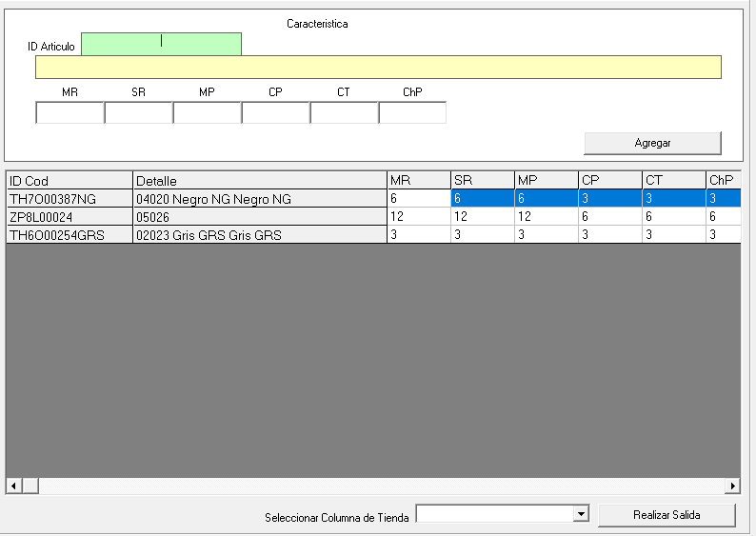The height and width of the screenshot is (536, 756).
Task: Click the horizontal scrollbar right arrow
Action: pos(732,486)
